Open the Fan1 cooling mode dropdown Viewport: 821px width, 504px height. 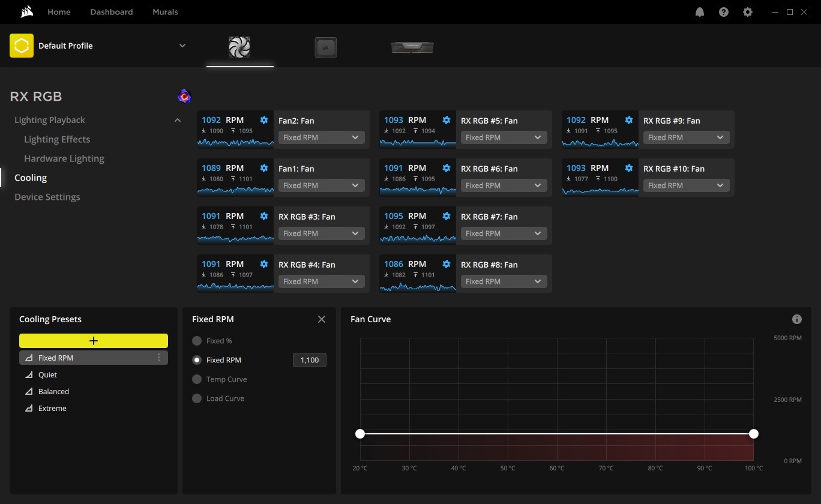click(x=321, y=185)
